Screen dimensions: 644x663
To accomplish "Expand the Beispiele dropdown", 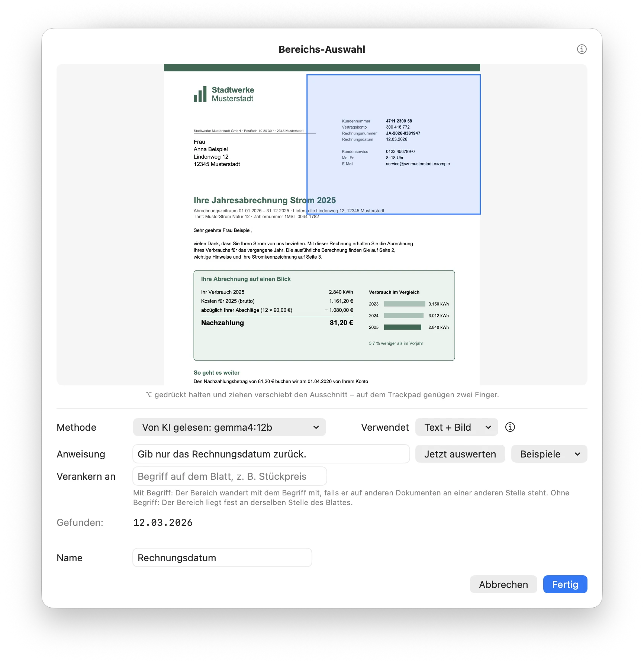I will pyautogui.click(x=549, y=454).
